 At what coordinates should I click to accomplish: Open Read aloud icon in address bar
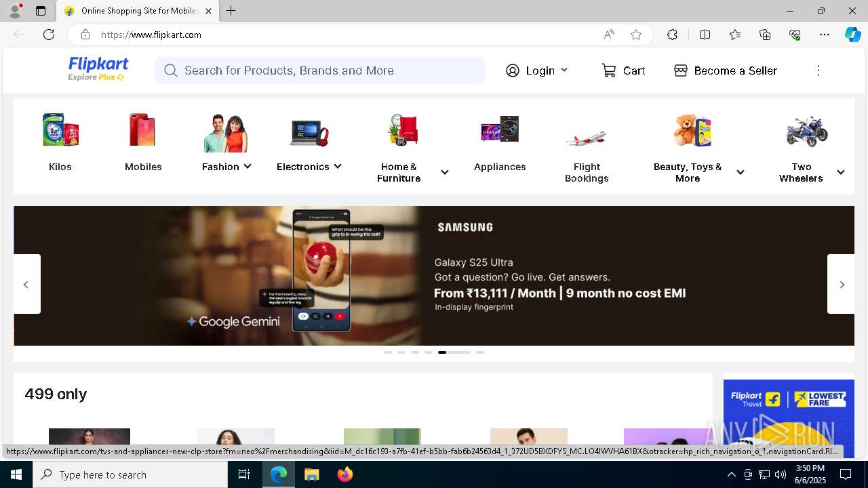coord(609,35)
